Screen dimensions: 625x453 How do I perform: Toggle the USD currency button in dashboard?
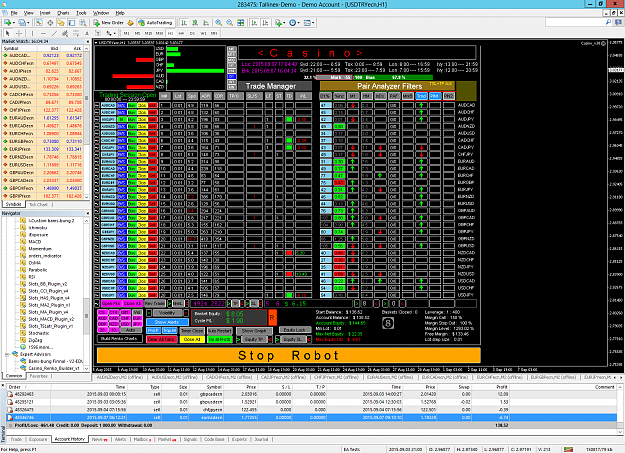(126, 324)
